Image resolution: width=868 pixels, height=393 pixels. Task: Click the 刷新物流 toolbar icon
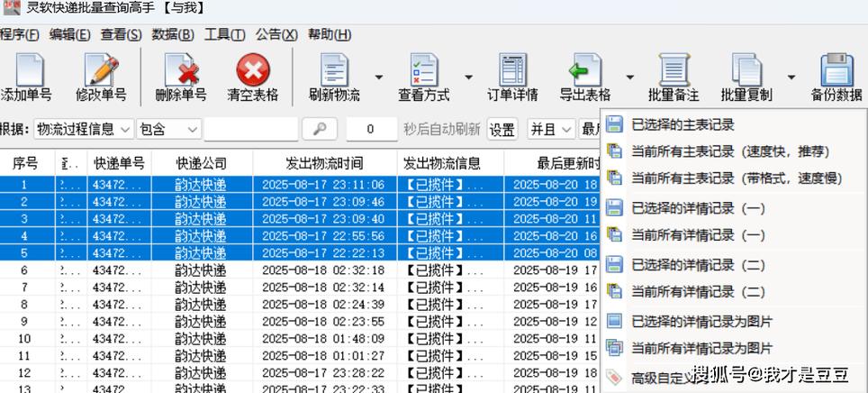coord(334,71)
